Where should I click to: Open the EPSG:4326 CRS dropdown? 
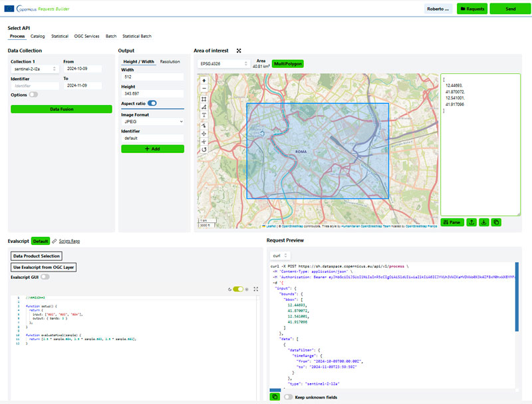tap(223, 64)
